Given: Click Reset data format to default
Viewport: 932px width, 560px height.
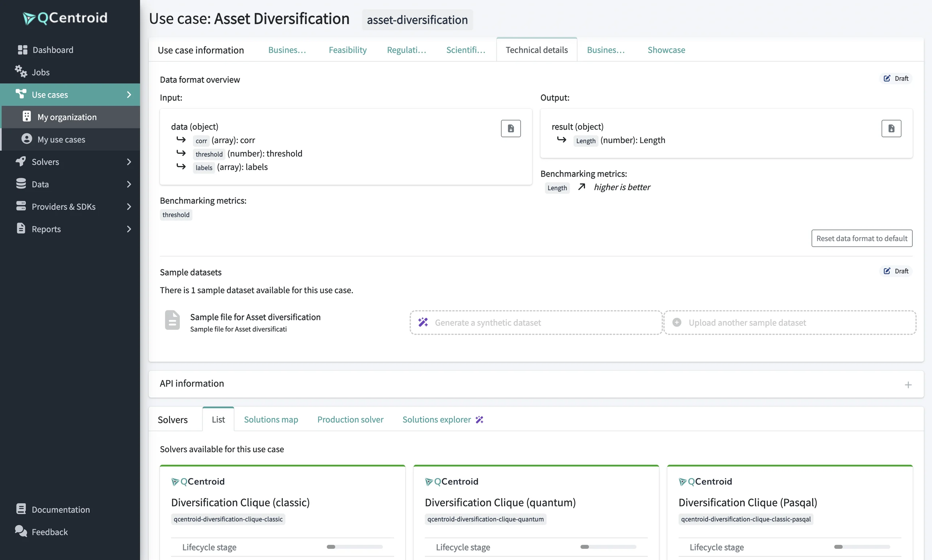Looking at the screenshot, I should 861,238.
